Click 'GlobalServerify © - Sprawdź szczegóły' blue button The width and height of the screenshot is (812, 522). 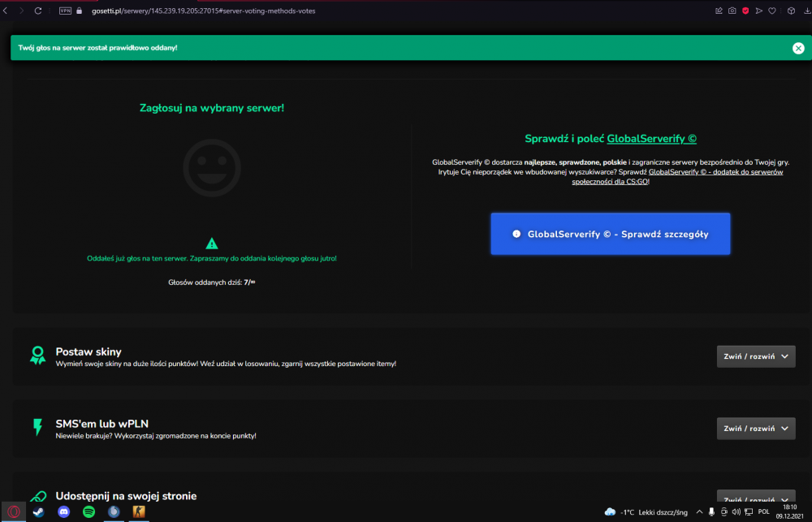[x=611, y=234]
